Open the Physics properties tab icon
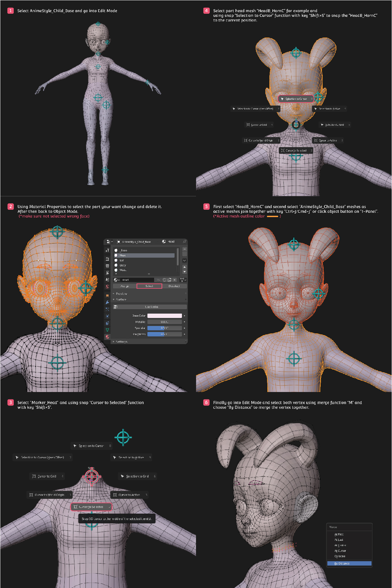The image size is (392, 588). click(107, 316)
